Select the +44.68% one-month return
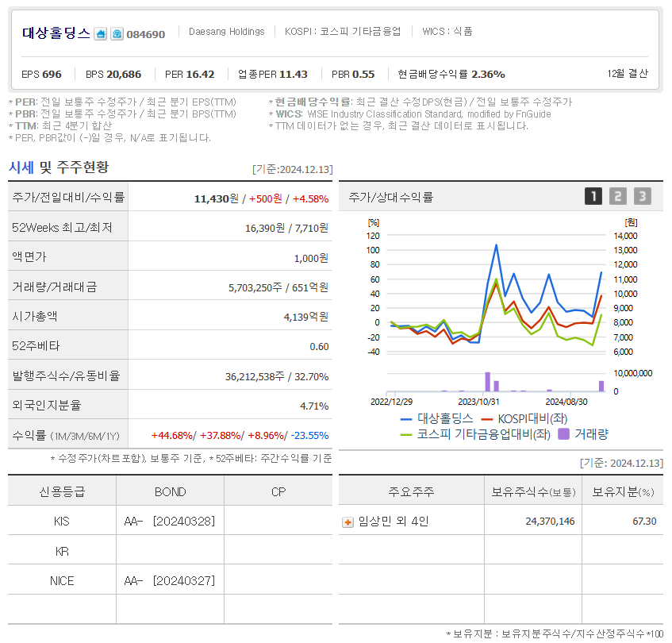 pos(172,436)
